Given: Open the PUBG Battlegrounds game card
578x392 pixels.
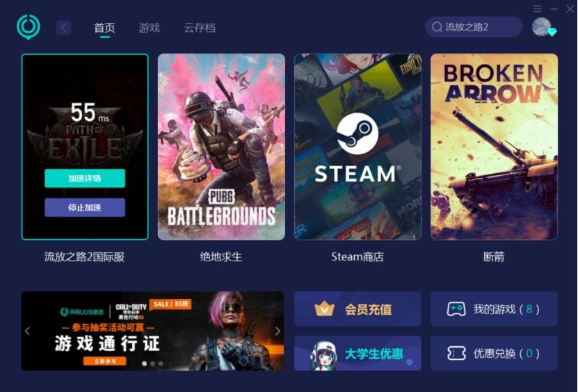Looking at the screenshot, I should pyautogui.click(x=221, y=147).
